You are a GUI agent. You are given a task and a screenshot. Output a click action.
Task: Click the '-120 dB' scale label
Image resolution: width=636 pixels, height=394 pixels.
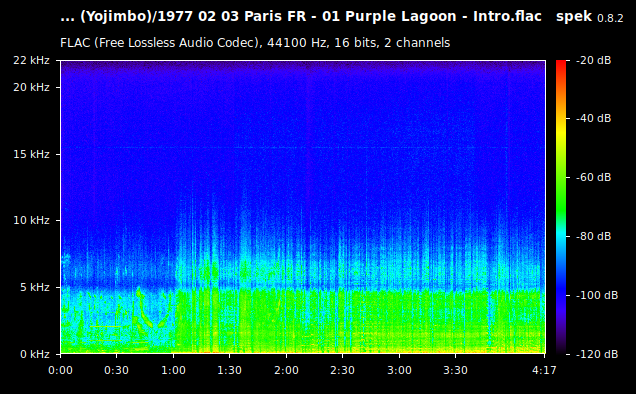click(x=597, y=354)
